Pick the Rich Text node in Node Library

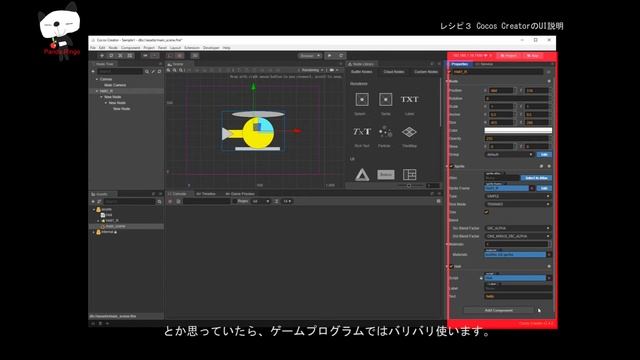point(362,136)
